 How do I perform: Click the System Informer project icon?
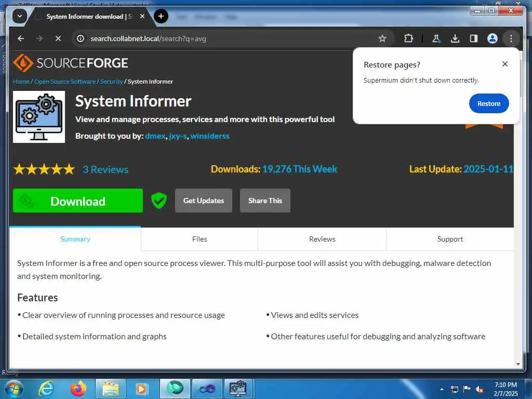[39, 117]
